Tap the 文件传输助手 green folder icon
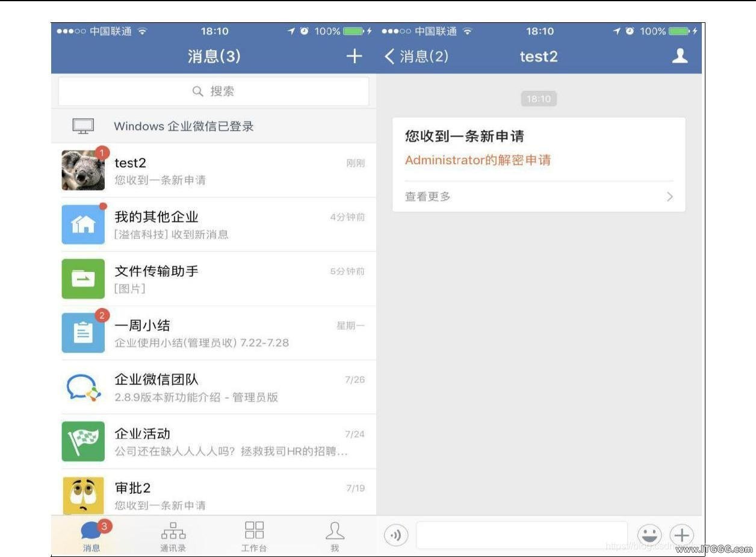756x557 pixels. 83,278
